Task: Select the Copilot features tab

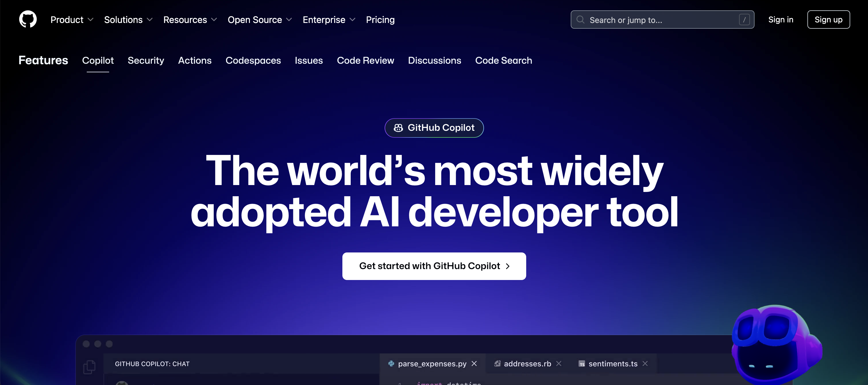Action: click(97, 60)
